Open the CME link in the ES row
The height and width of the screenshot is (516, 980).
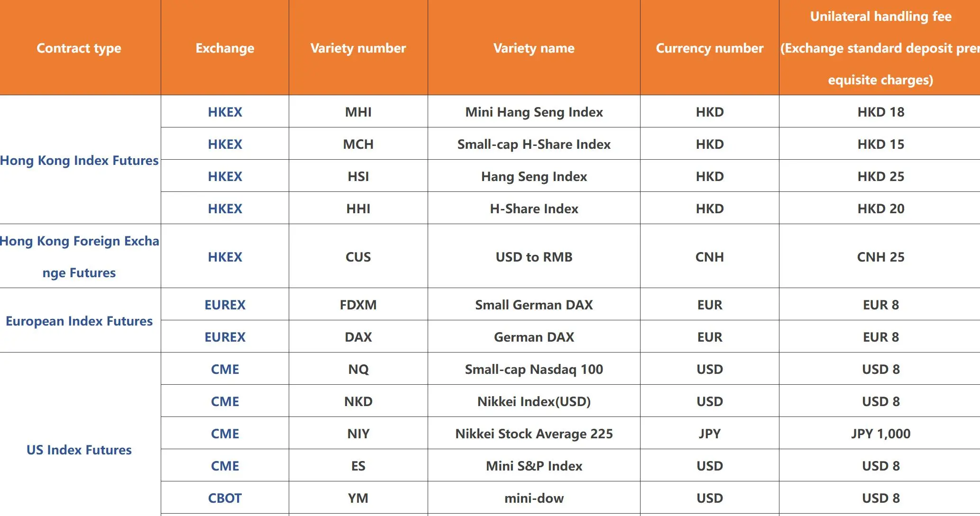pos(225,466)
